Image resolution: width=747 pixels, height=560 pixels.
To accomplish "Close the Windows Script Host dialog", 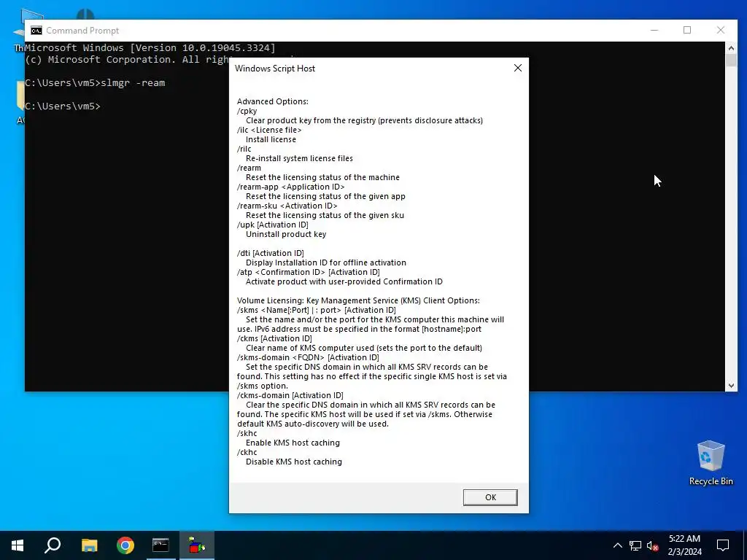I will [518, 68].
